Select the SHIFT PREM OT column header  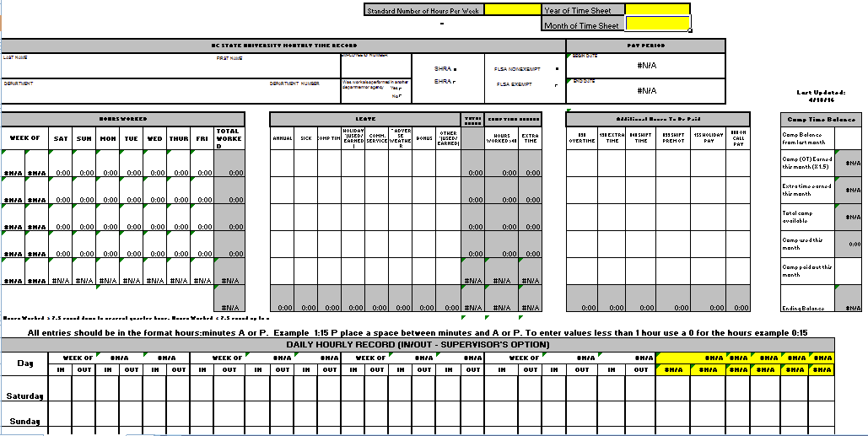click(x=672, y=138)
